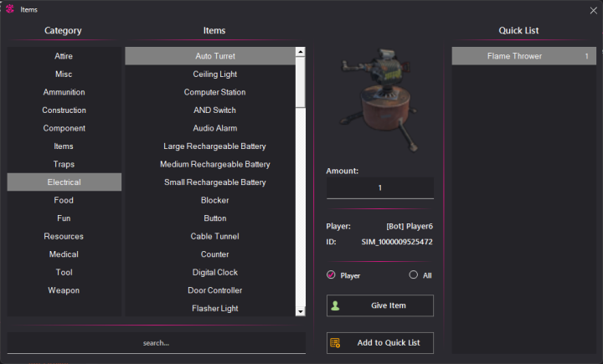Click the Auto Turret preview image
The height and width of the screenshot is (364, 603).
[x=379, y=100]
